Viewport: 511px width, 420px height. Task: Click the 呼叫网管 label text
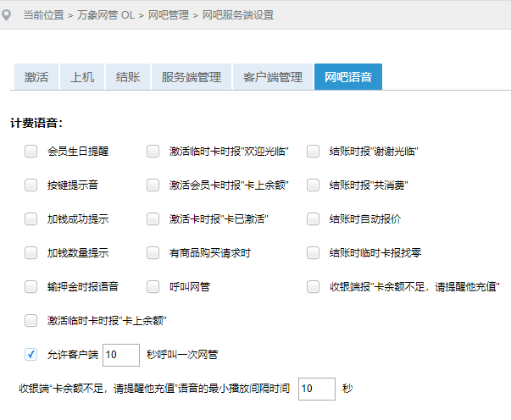tap(190, 286)
